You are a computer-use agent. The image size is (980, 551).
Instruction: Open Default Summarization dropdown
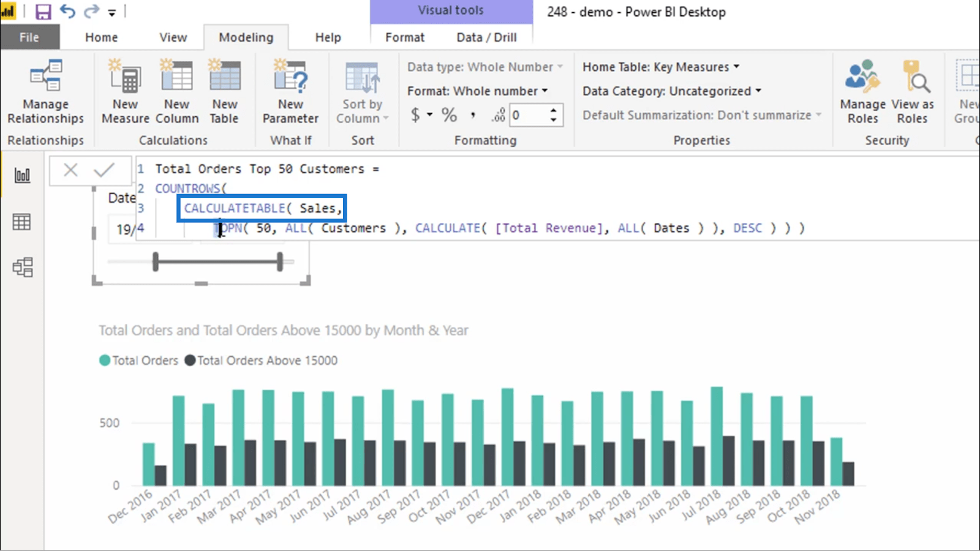702,115
